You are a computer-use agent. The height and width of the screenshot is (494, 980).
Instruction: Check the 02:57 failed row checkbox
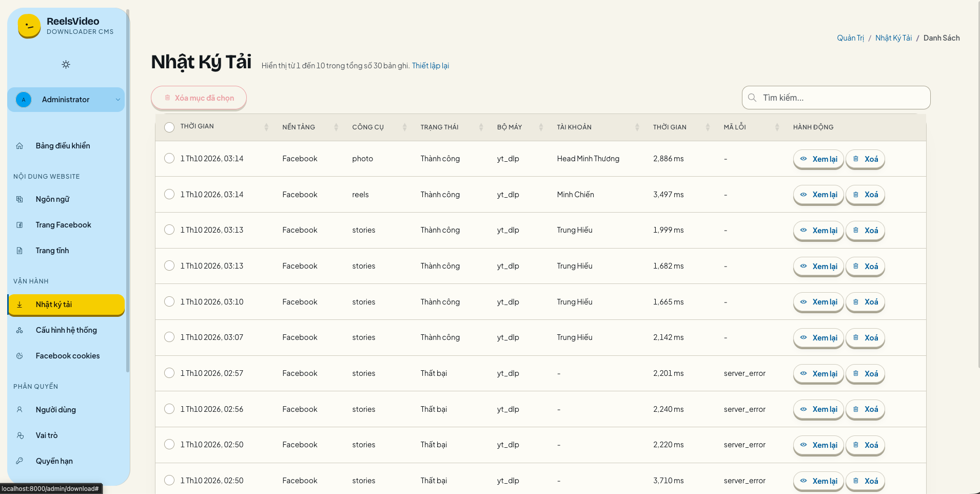[169, 373]
